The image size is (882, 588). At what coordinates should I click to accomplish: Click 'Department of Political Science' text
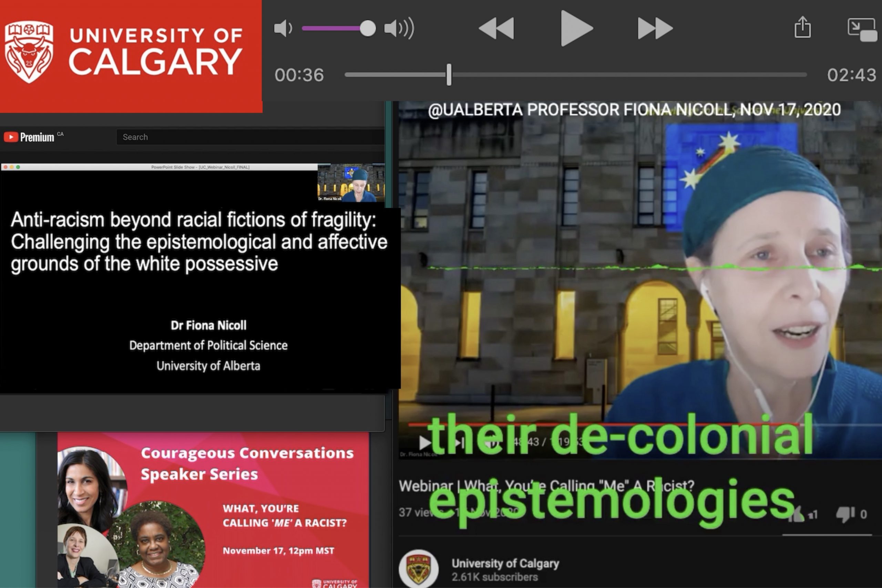pos(208,345)
